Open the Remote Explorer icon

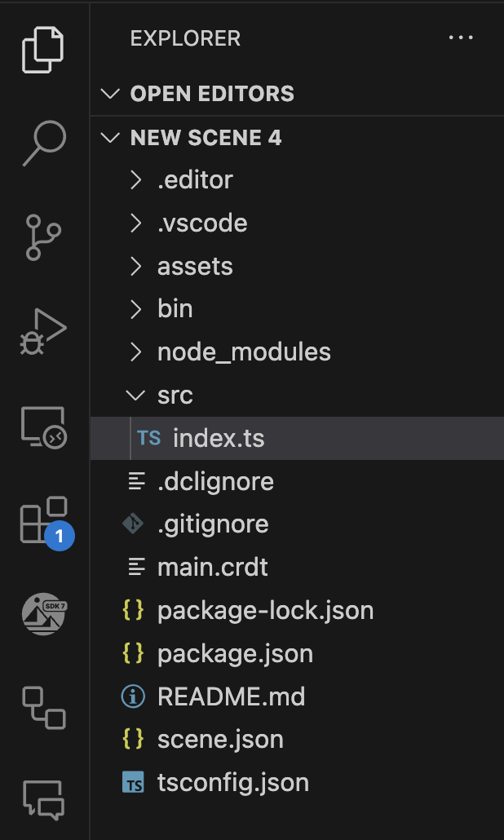coord(43,427)
